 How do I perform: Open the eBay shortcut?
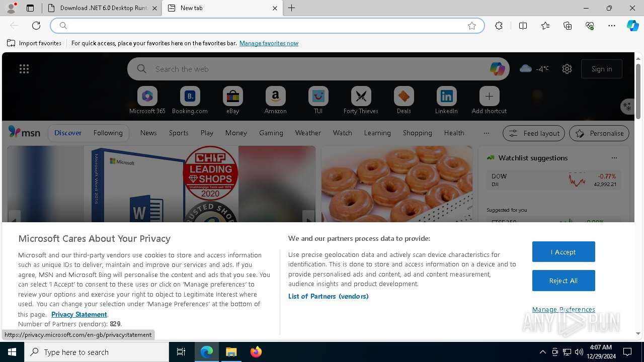[232, 100]
